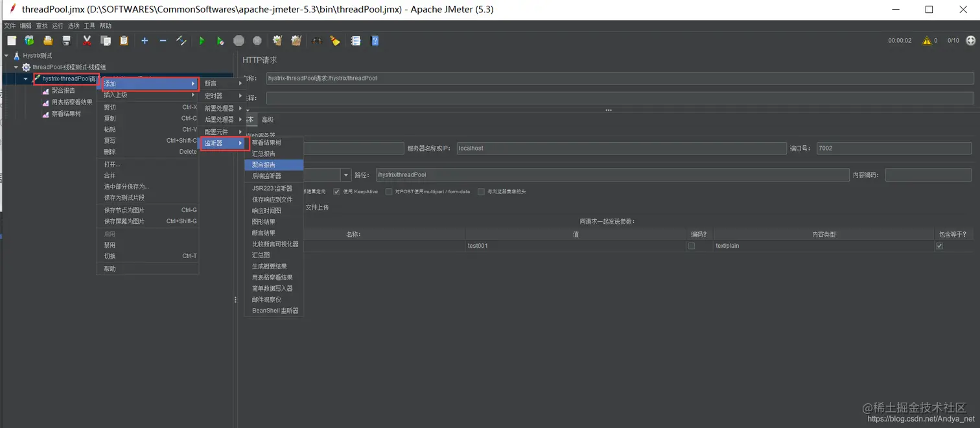
Task: Collapse the threadPool thread group tree arrow
Action: tap(16, 67)
